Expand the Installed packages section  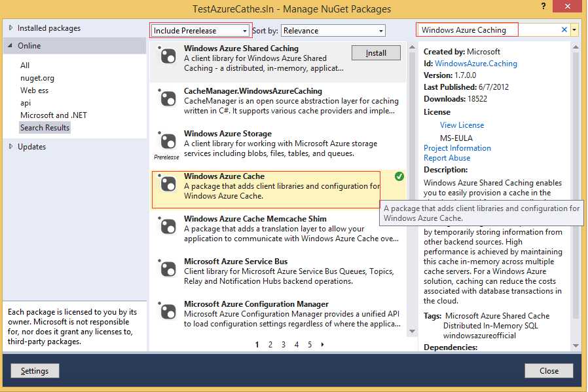(10, 28)
